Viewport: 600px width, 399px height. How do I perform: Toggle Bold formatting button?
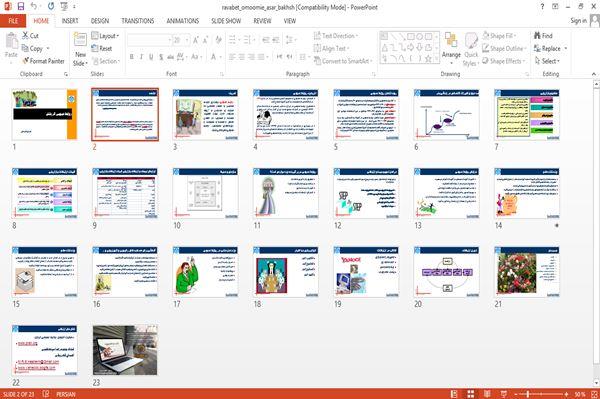point(132,57)
